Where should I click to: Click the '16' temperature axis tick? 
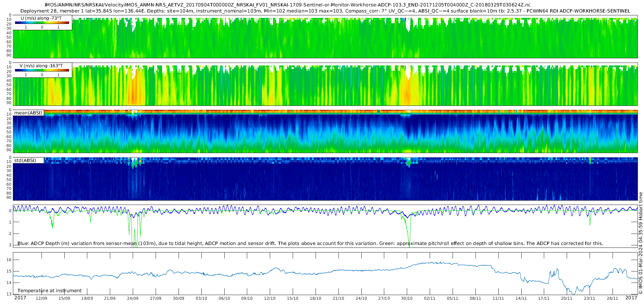[x=9, y=260]
